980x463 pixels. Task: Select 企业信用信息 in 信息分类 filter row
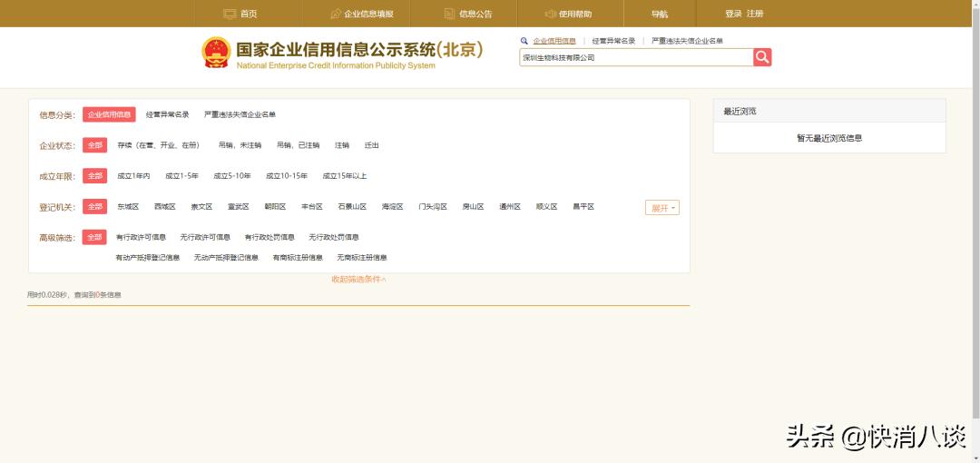click(x=109, y=114)
